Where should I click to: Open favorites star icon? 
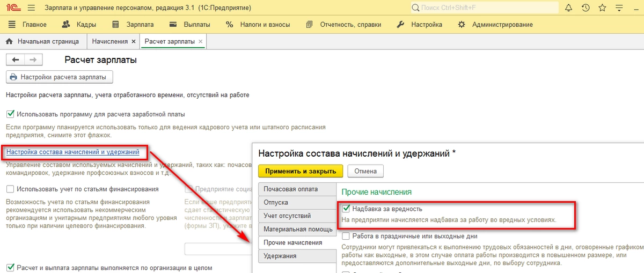602,8
